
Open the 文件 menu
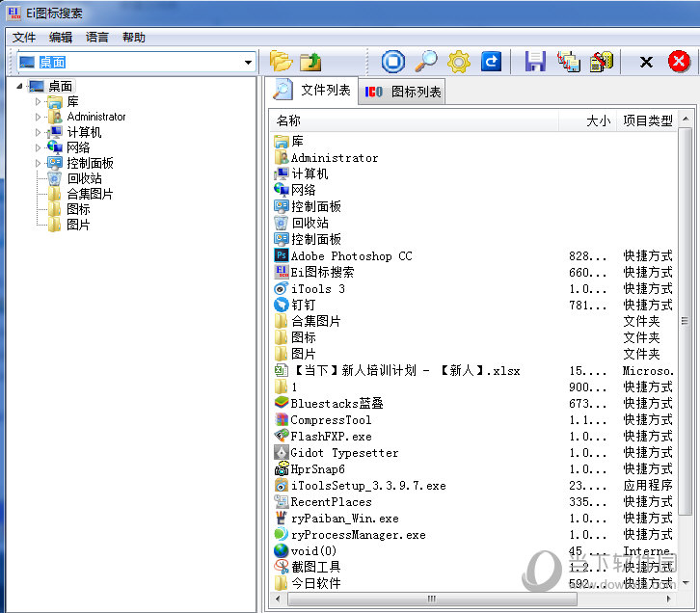pyautogui.click(x=24, y=37)
